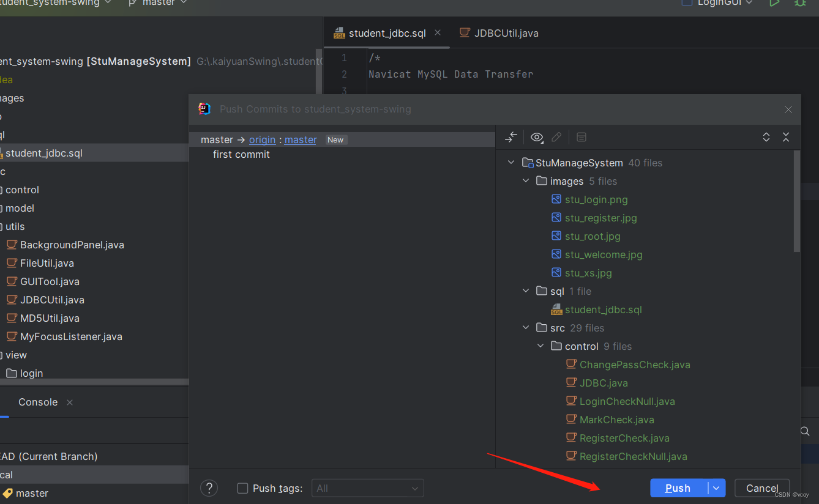Close the student_jdbc.sql editor tab
This screenshot has width=819, height=504.
[438, 32]
